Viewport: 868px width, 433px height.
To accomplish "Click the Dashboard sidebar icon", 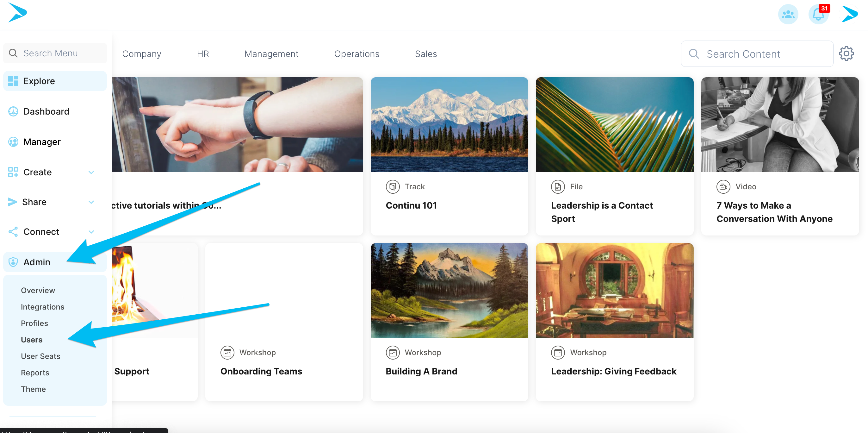I will pos(13,112).
